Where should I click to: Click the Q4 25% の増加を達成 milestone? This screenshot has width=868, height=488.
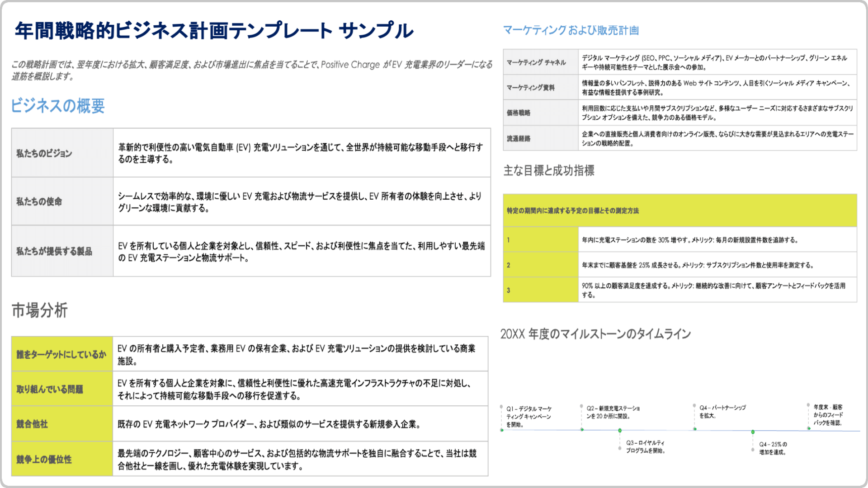773,448
